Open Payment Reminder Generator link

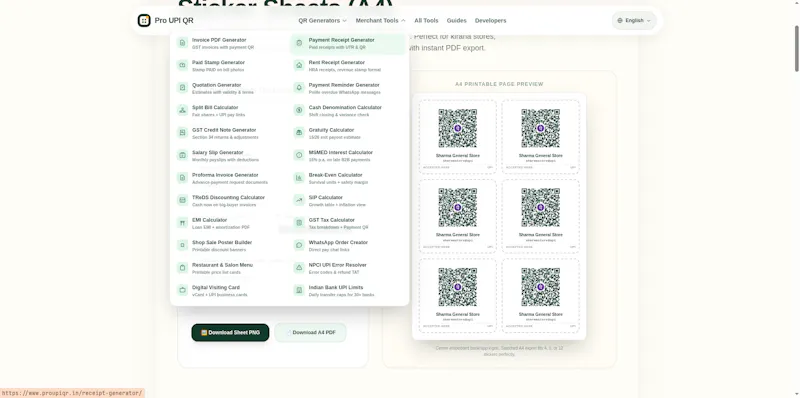pyautogui.click(x=348, y=88)
